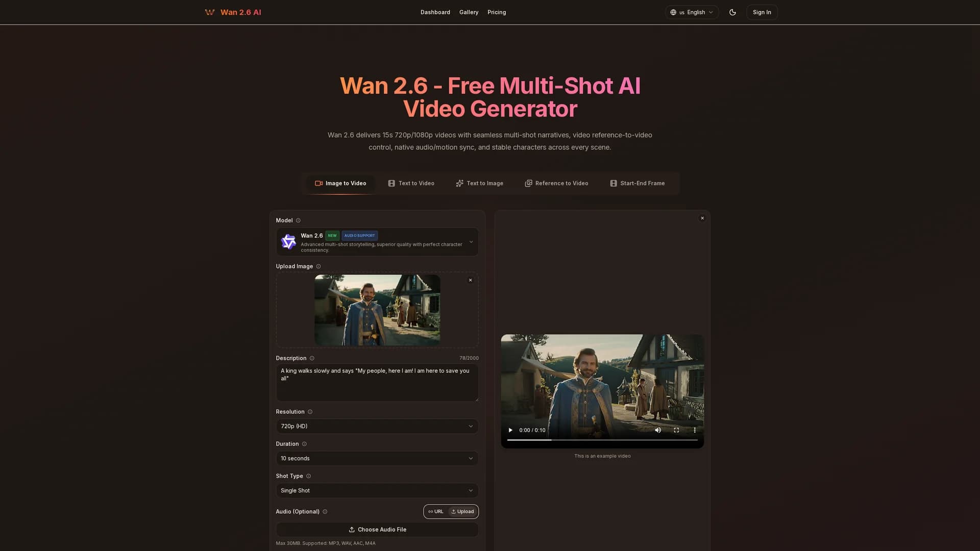Click into the Description text area

tap(377, 383)
